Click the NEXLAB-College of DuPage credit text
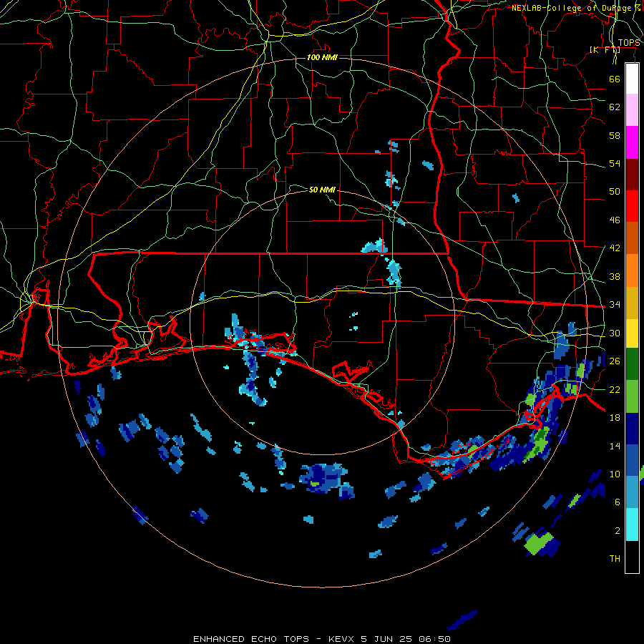Image resolution: width=644 pixels, height=644 pixels. click(576, 8)
